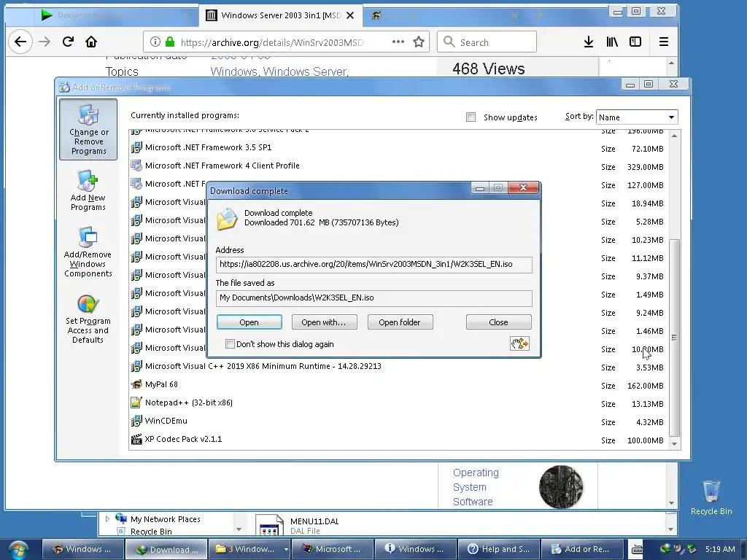Viewport: 747px width, 560px height.
Task: Click the Open with... button
Action: tap(323, 322)
